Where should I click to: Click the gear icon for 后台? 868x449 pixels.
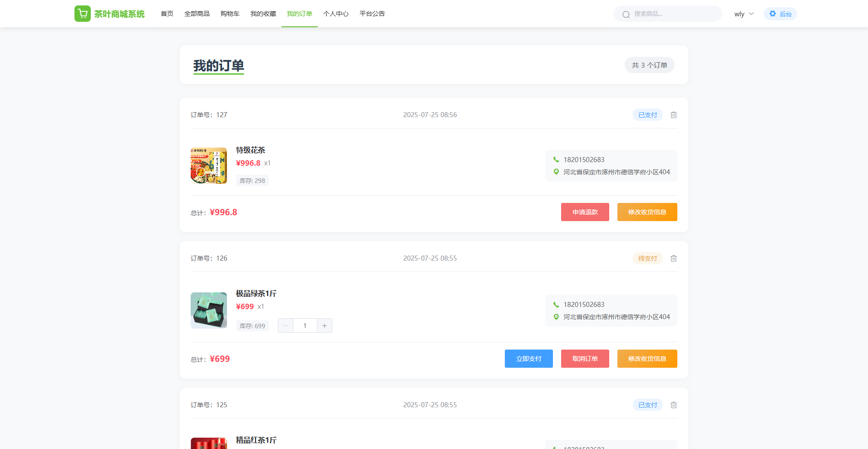click(x=773, y=14)
